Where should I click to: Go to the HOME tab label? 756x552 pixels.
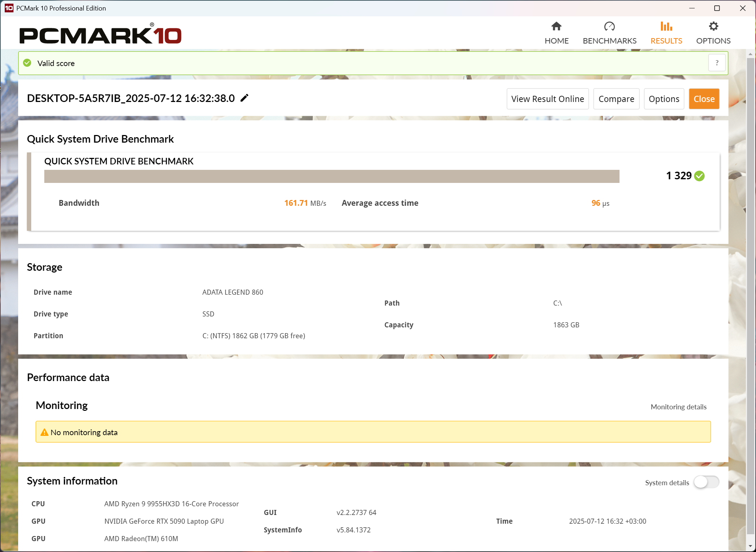pos(556,41)
